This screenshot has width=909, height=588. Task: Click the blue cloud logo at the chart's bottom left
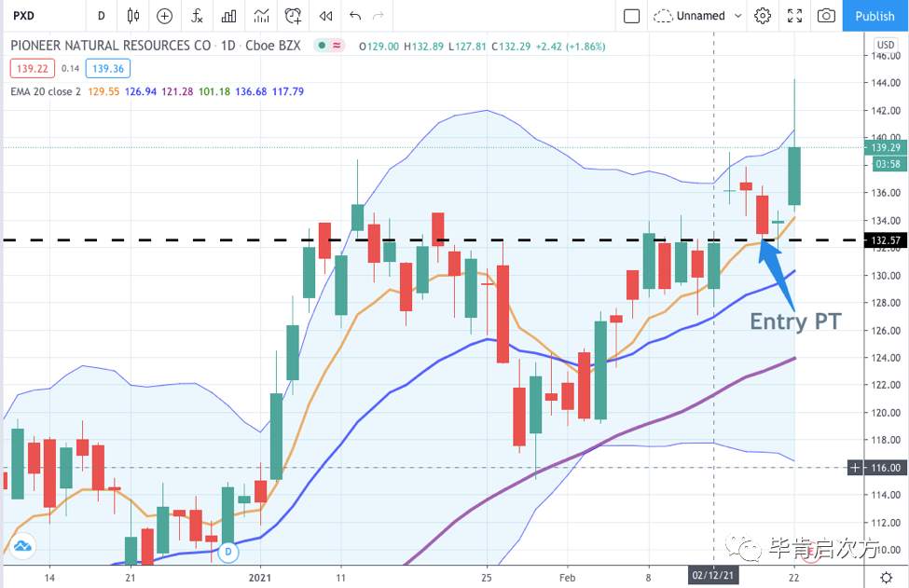coord(22,546)
